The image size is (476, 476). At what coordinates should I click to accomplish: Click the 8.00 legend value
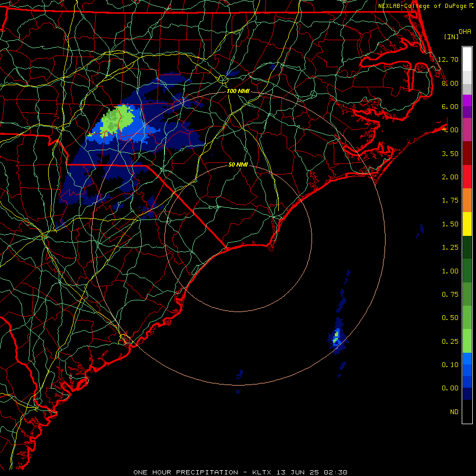[x=450, y=83]
